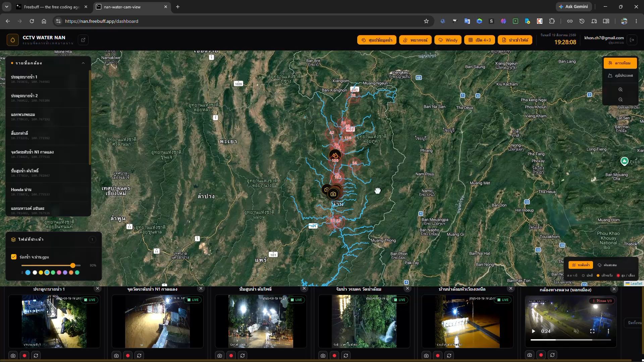
Task: Collapse the รายชื่อกล้อง camera list panel
Action: coord(83,63)
